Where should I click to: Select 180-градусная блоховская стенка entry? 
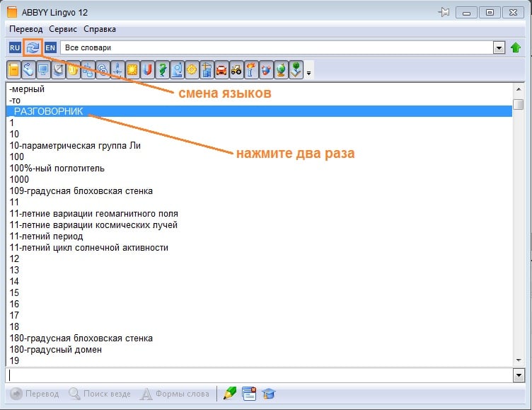[x=259, y=338]
